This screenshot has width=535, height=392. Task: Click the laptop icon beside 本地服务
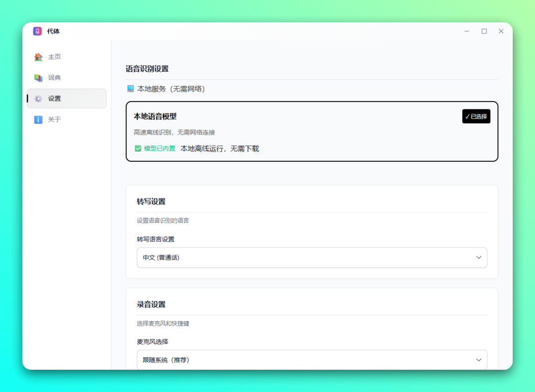(130, 89)
